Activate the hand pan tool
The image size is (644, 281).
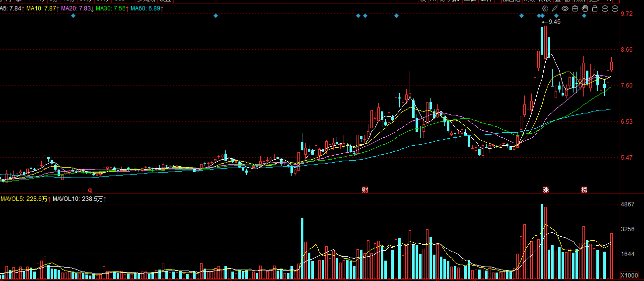point(585,8)
